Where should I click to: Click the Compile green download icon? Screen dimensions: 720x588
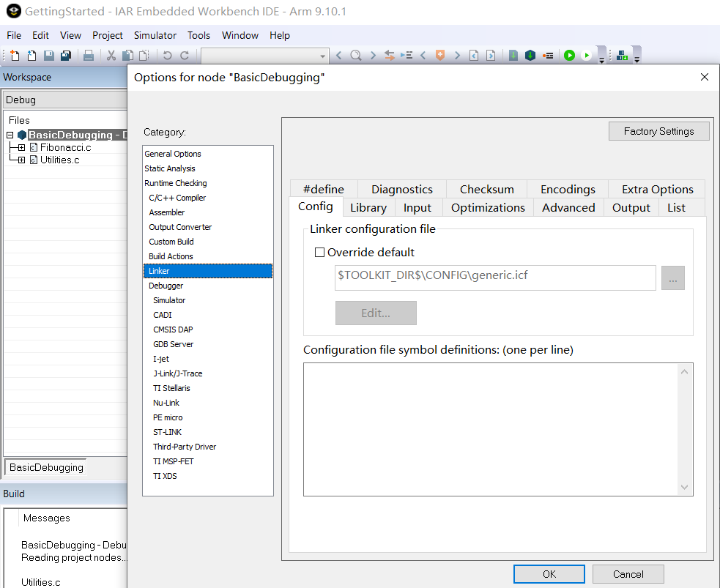pyautogui.click(x=513, y=56)
